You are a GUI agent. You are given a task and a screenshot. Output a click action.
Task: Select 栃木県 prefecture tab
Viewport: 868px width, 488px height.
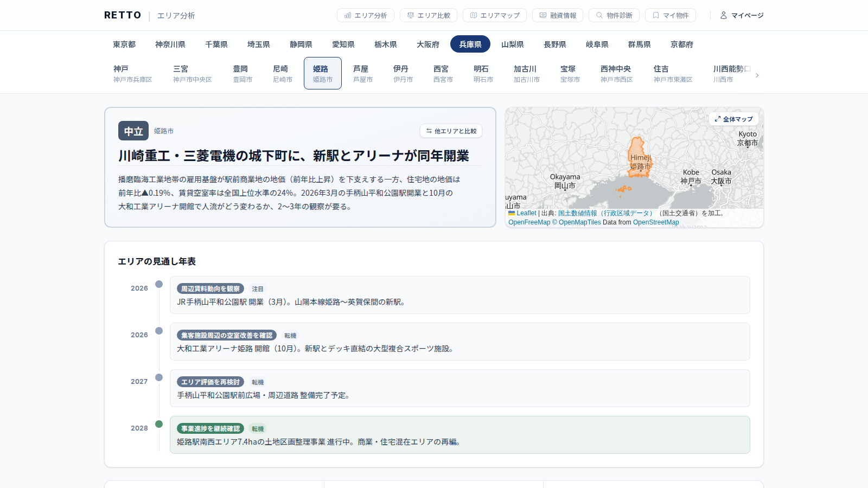[x=386, y=44]
